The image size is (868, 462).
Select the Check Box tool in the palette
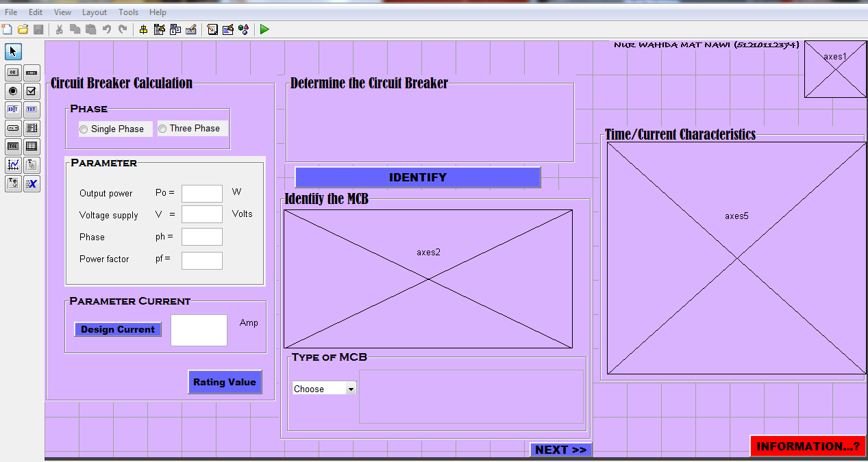point(31,91)
